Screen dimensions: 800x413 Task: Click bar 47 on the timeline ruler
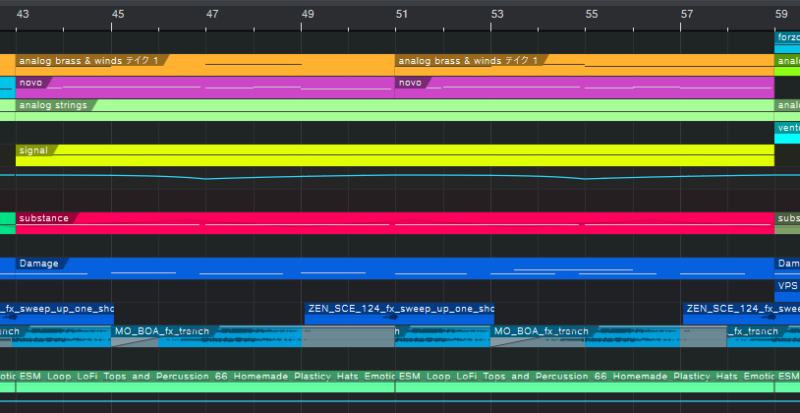pyautogui.click(x=212, y=15)
